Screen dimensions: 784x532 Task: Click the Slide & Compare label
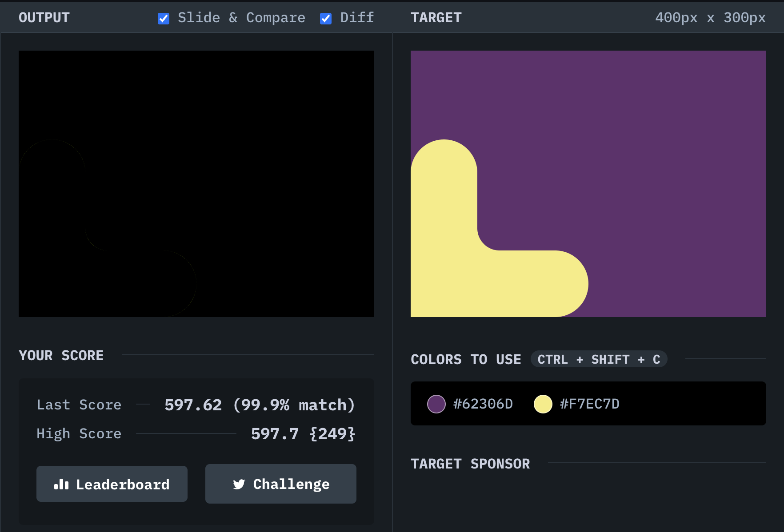[241, 18]
